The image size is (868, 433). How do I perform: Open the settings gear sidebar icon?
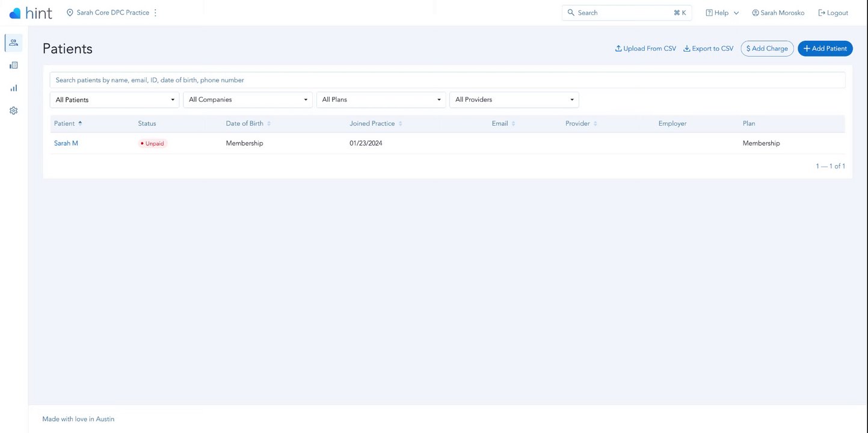coord(13,111)
